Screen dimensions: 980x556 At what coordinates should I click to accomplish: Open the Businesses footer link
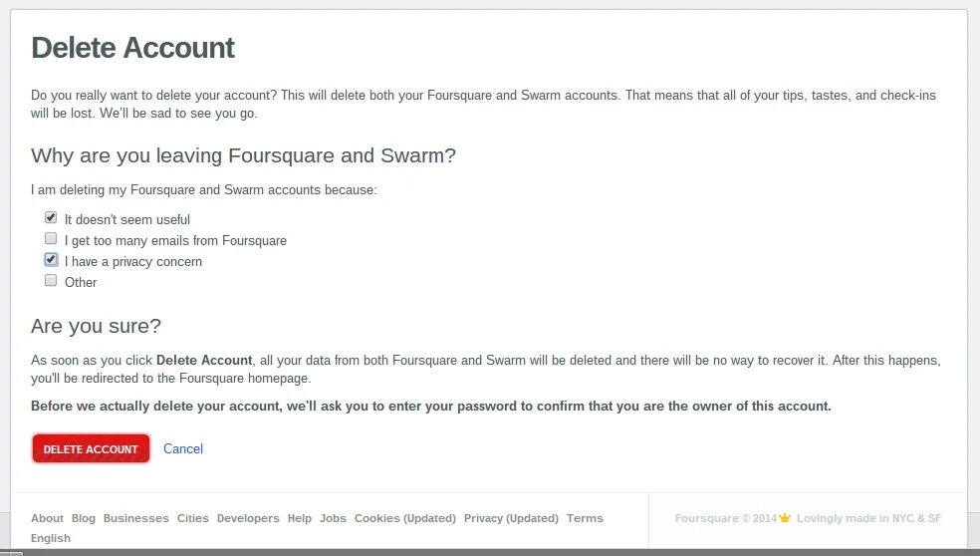(x=136, y=518)
